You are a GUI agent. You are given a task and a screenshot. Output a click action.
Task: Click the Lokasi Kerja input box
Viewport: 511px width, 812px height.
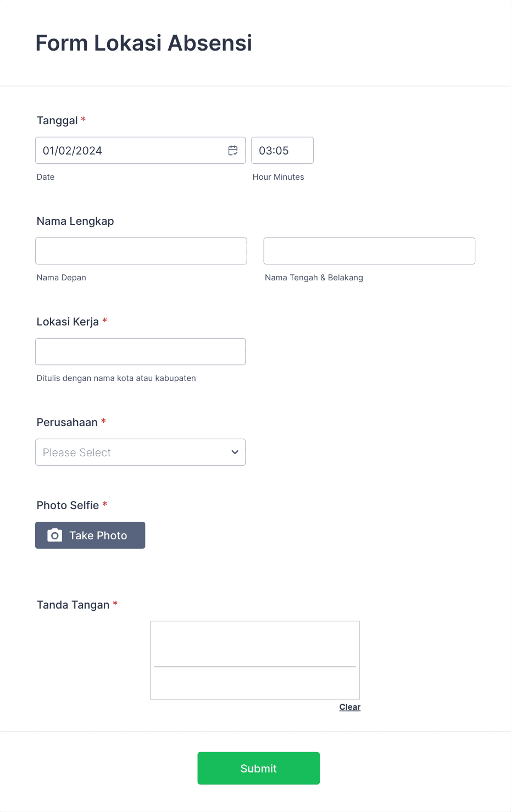(140, 351)
